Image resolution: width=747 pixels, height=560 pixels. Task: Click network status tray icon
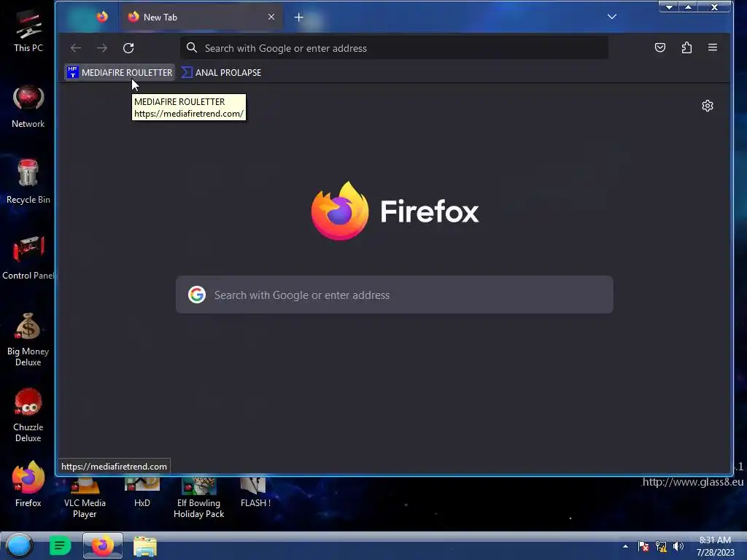tap(661, 546)
